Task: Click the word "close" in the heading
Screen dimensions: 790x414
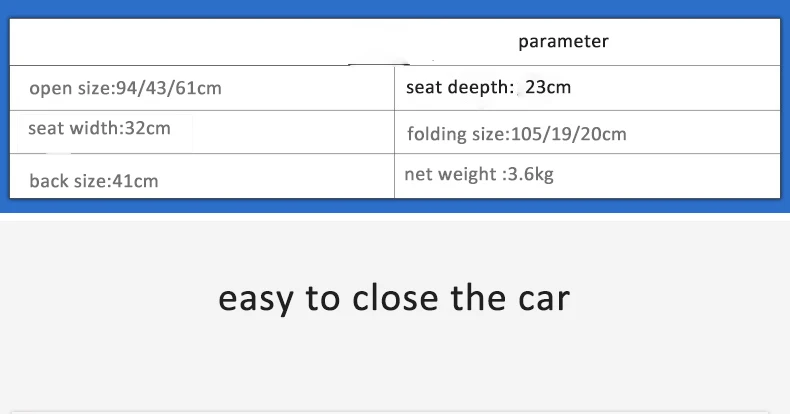Action: tap(395, 298)
